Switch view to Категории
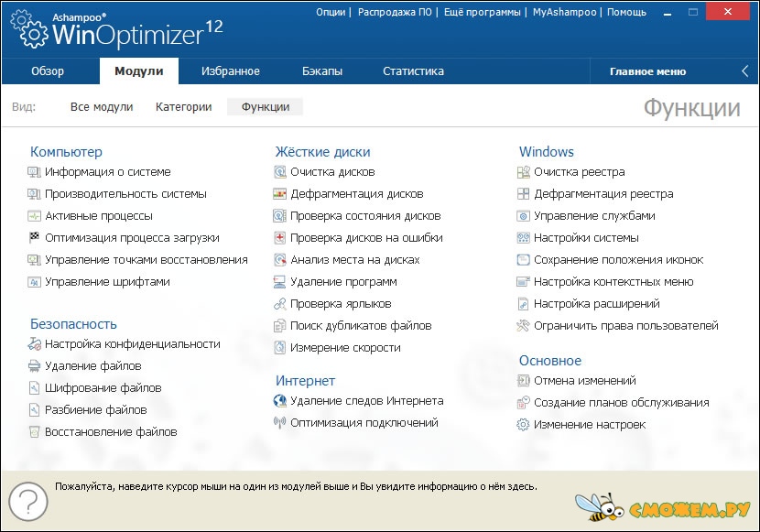 point(184,107)
